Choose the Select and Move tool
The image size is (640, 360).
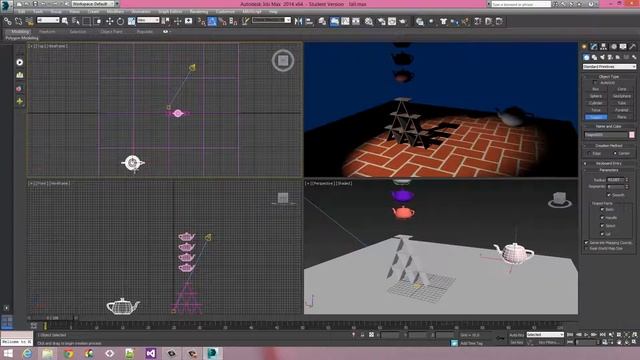pyautogui.click(x=109, y=21)
